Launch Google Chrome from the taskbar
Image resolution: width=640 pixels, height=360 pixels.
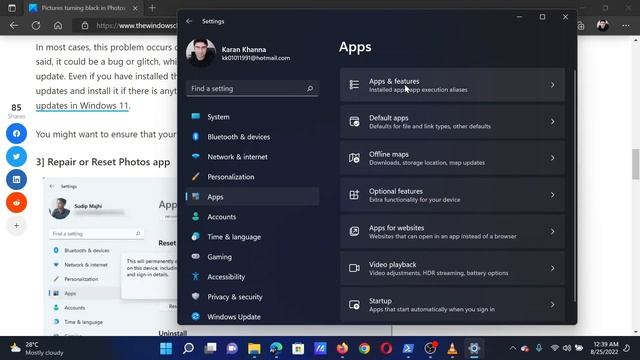[x=364, y=348]
